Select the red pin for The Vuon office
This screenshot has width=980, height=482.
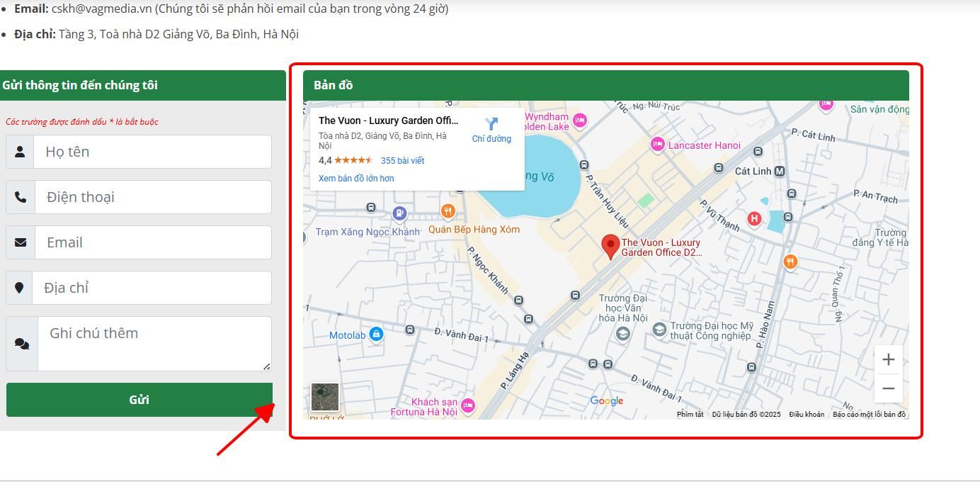(610, 247)
